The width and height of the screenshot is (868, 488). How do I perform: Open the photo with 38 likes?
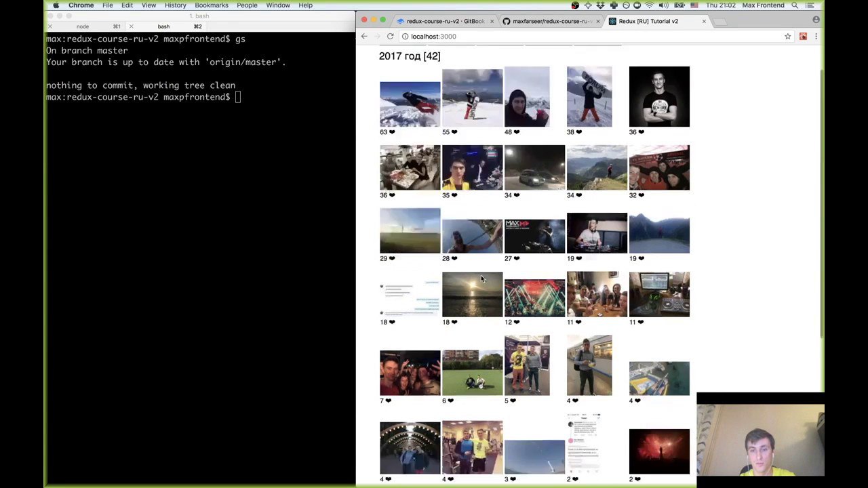(x=589, y=96)
